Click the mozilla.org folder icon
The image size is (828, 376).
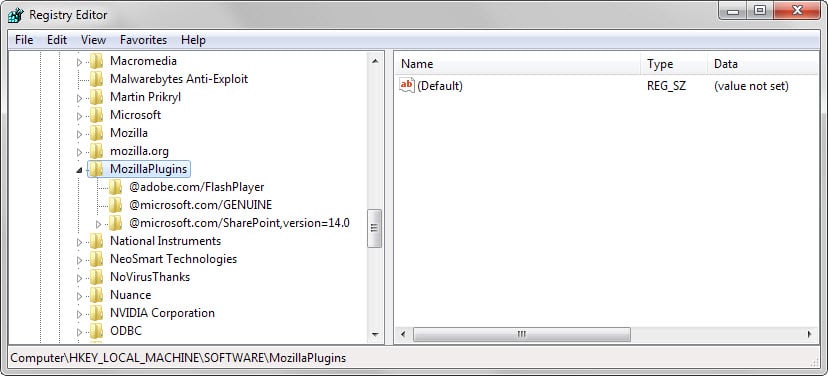(96, 151)
